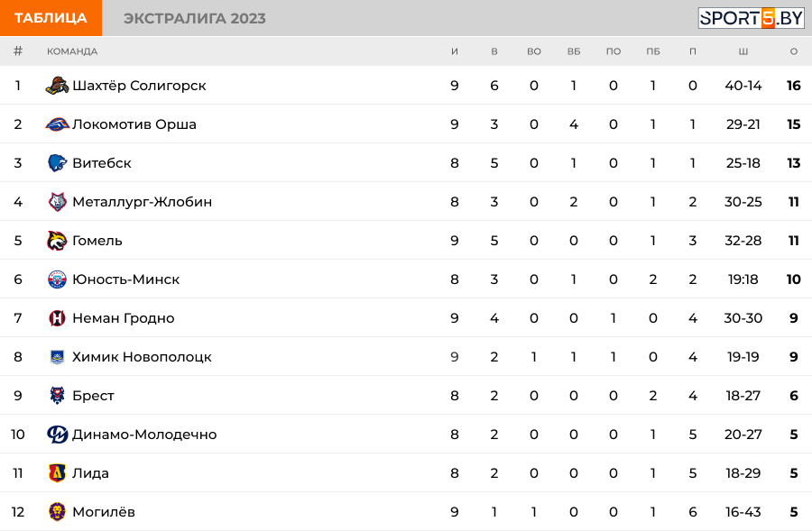Click the Гомель lynx logo
The image size is (812, 531).
57,241
